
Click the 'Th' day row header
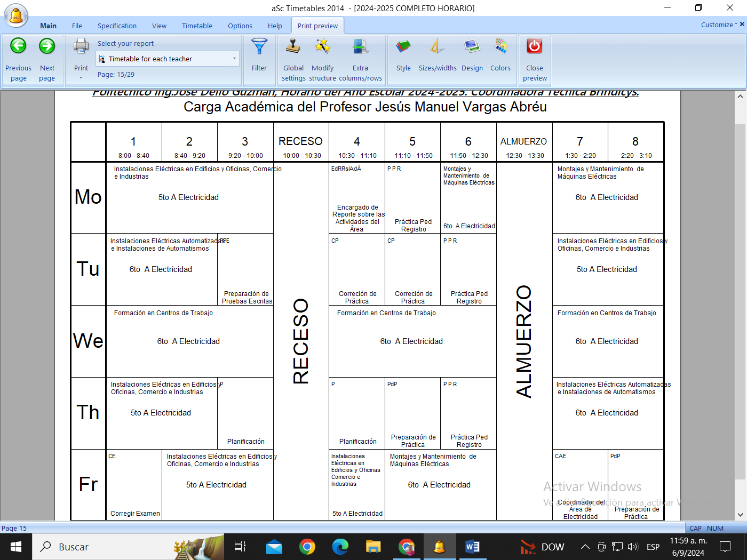88,412
